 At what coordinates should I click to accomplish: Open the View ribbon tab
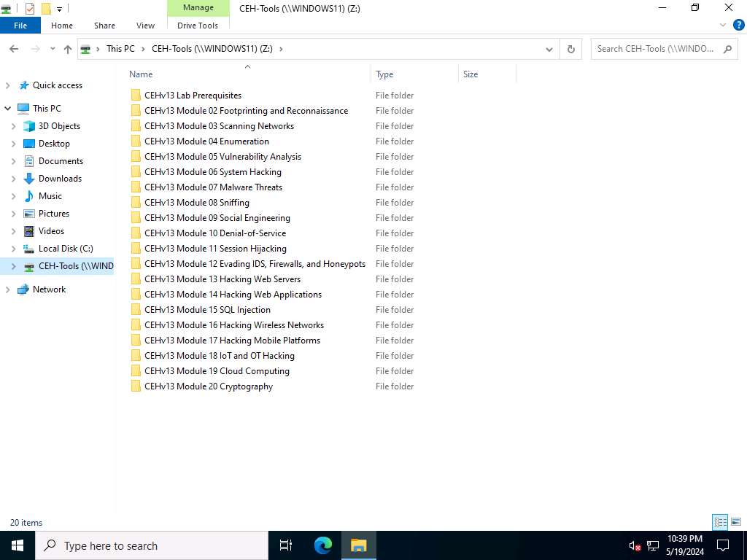click(145, 25)
